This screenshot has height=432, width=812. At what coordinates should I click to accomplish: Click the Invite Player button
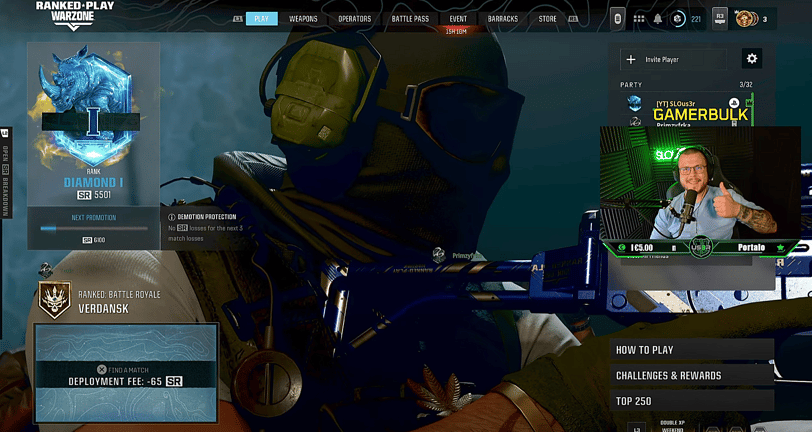[673, 60]
